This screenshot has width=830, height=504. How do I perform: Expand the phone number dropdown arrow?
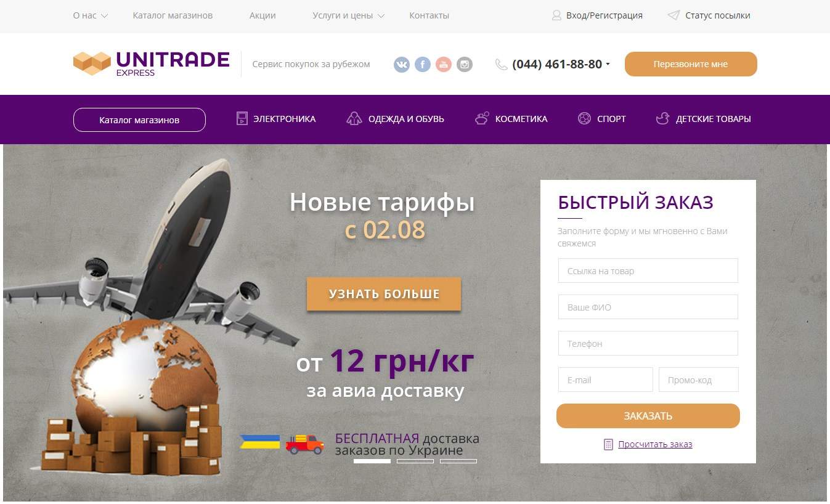(608, 64)
